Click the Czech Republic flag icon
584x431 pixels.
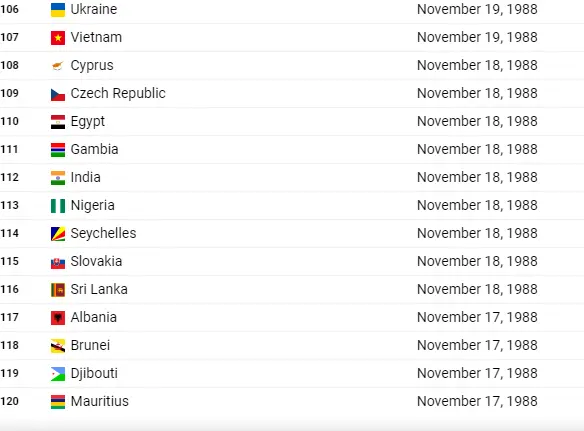point(58,94)
